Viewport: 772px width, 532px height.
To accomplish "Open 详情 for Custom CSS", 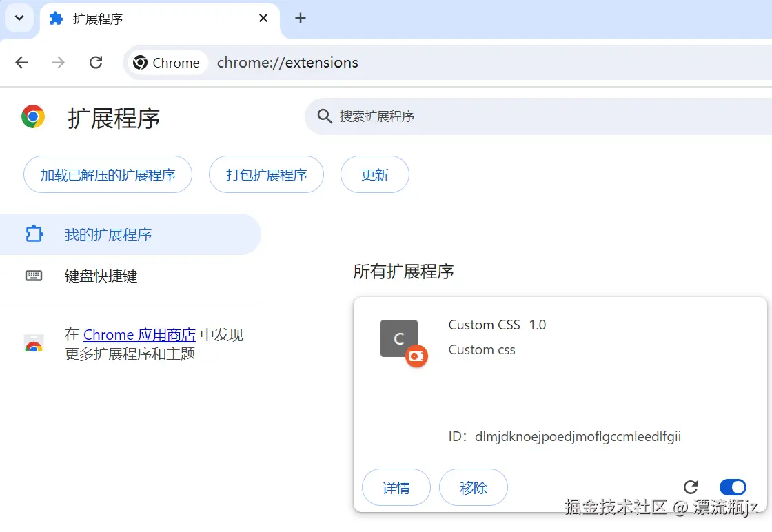I will click(x=396, y=487).
